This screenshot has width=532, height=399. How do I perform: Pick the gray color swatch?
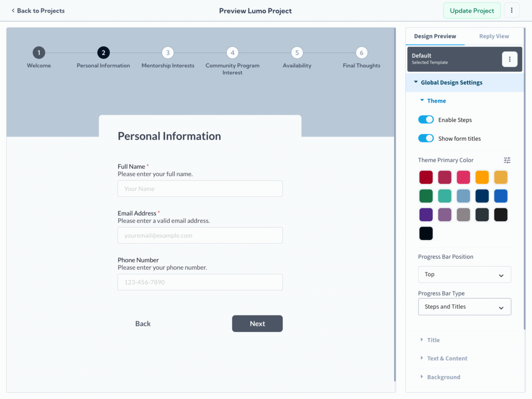click(x=463, y=215)
